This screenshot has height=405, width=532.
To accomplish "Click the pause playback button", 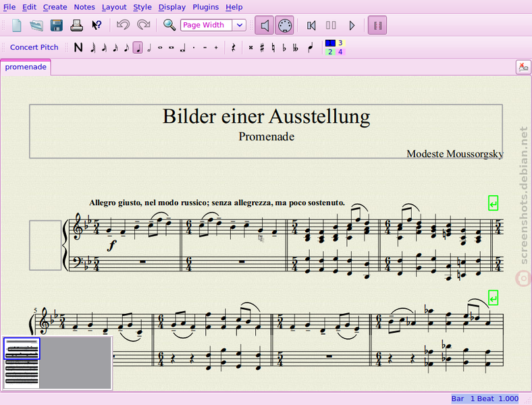I will pyautogui.click(x=331, y=26).
